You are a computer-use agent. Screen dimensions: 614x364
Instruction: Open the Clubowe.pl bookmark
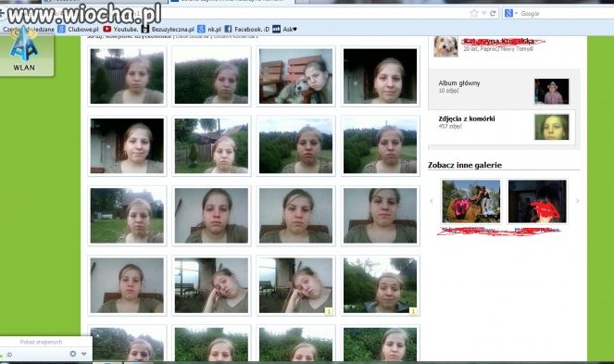coord(78,30)
